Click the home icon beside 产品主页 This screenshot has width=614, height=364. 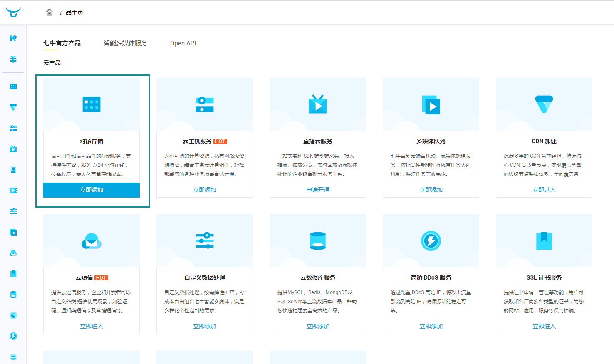coord(50,12)
